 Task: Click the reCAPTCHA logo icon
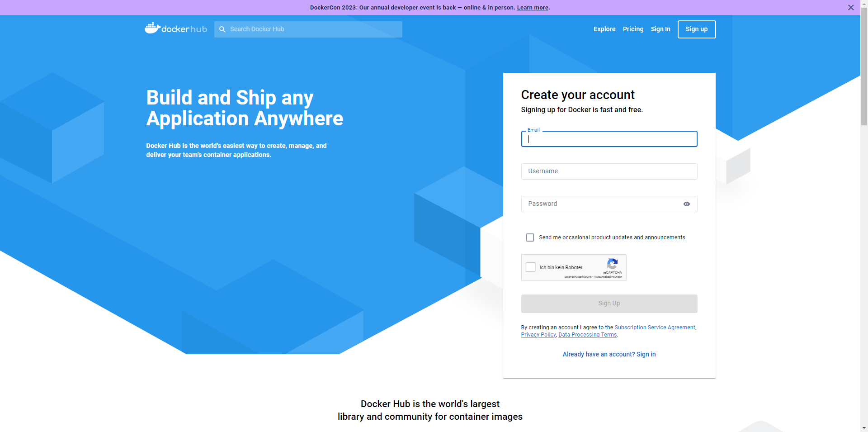coord(612,264)
